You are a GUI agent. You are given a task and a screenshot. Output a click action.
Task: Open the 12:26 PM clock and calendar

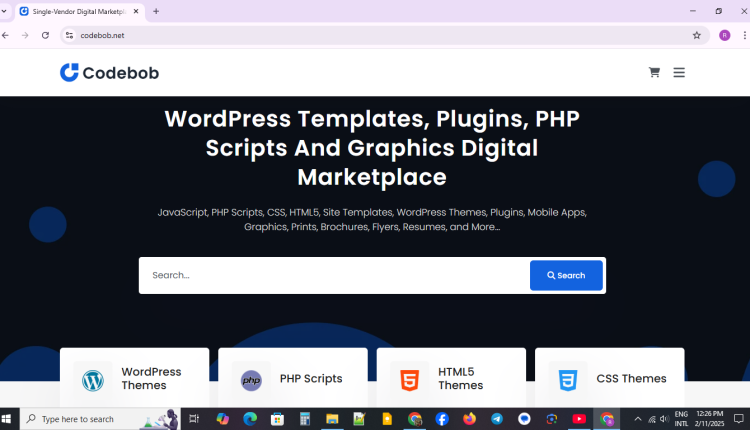click(709, 419)
